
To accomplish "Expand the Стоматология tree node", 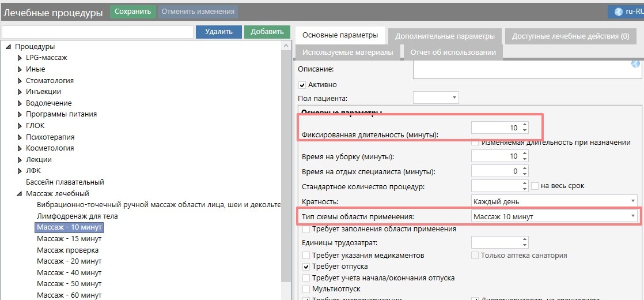I will [20, 81].
